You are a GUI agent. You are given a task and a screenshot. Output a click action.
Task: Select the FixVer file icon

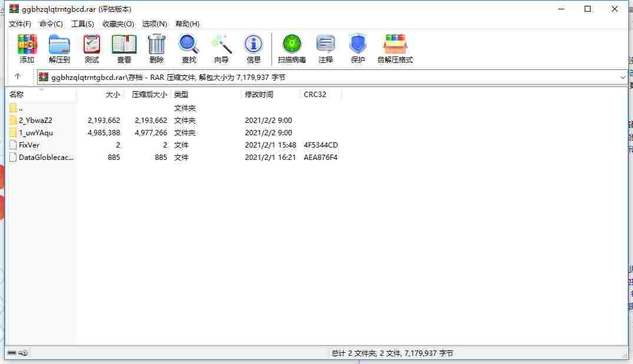[x=13, y=145]
